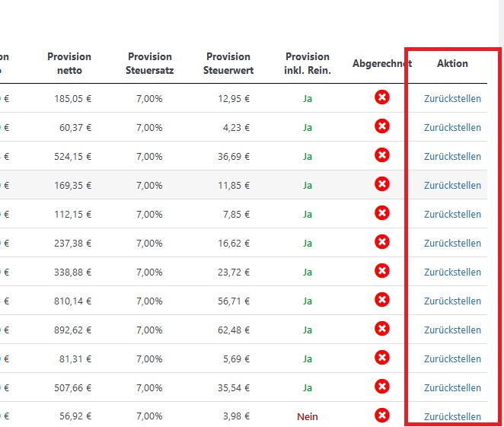Select the 810,14 € net provision cell
The height and width of the screenshot is (427, 504).
click(x=73, y=301)
